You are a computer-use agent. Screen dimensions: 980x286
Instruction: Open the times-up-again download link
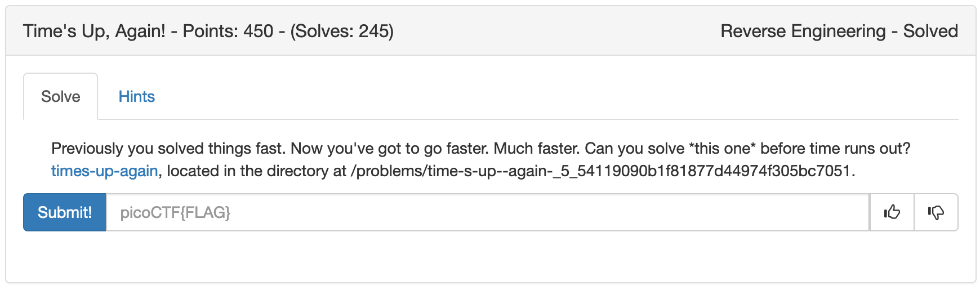pos(104,171)
